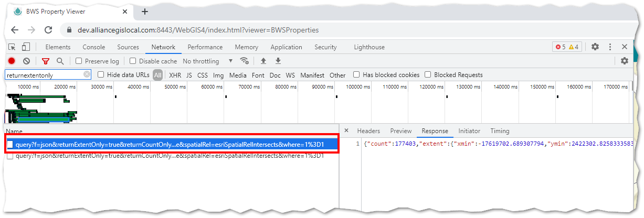The height and width of the screenshot is (218, 644).
Task: Click the error count badge
Action: click(x=561, y=47)
